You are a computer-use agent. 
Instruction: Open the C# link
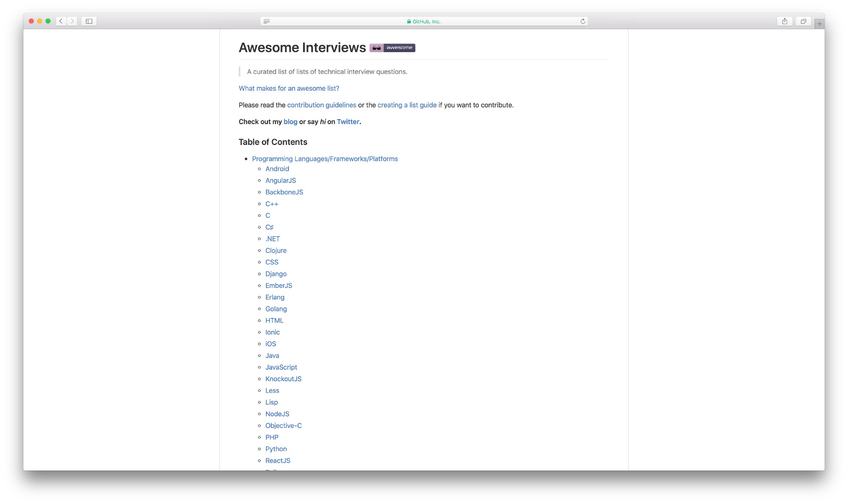[x=269, y=227]
